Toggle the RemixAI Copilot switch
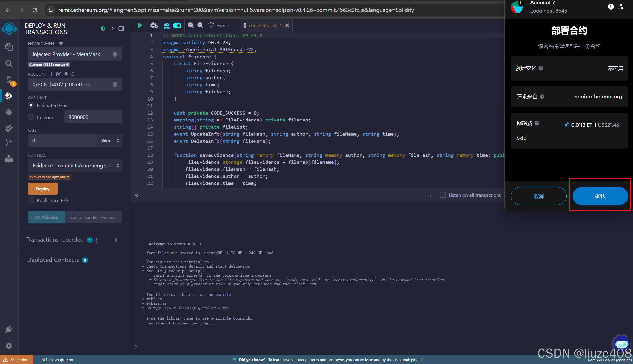This screenshot has width=633, height=364. (x=177, y=25)
